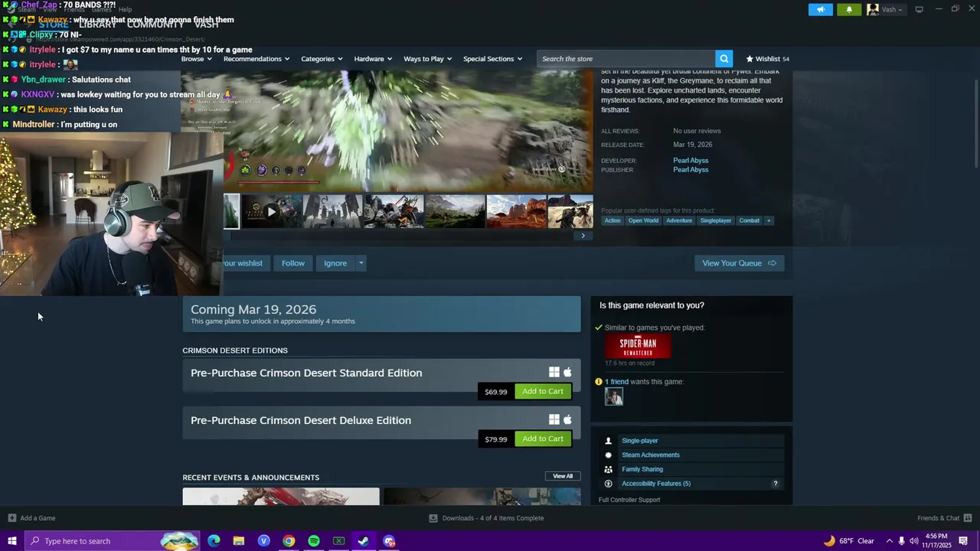Screen dimensions: 980x551
Task: Expand the arrow beside the Ignore button
Action: tap(361, 263)
